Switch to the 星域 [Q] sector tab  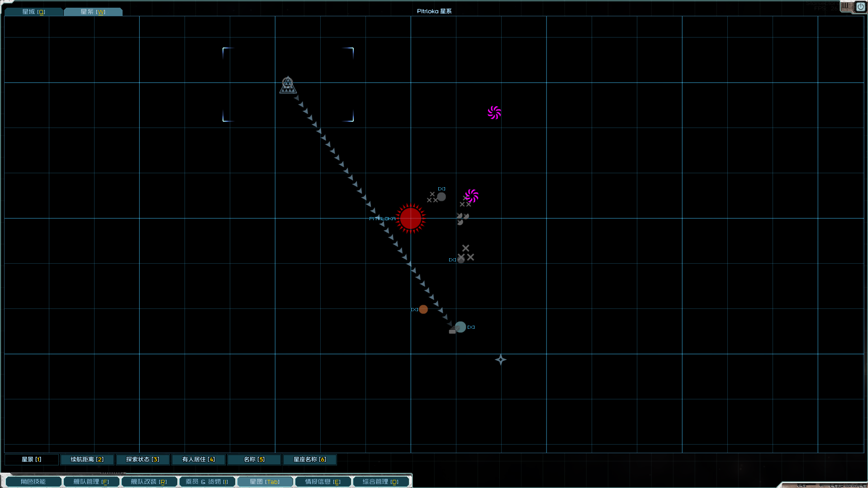[33, 12]
